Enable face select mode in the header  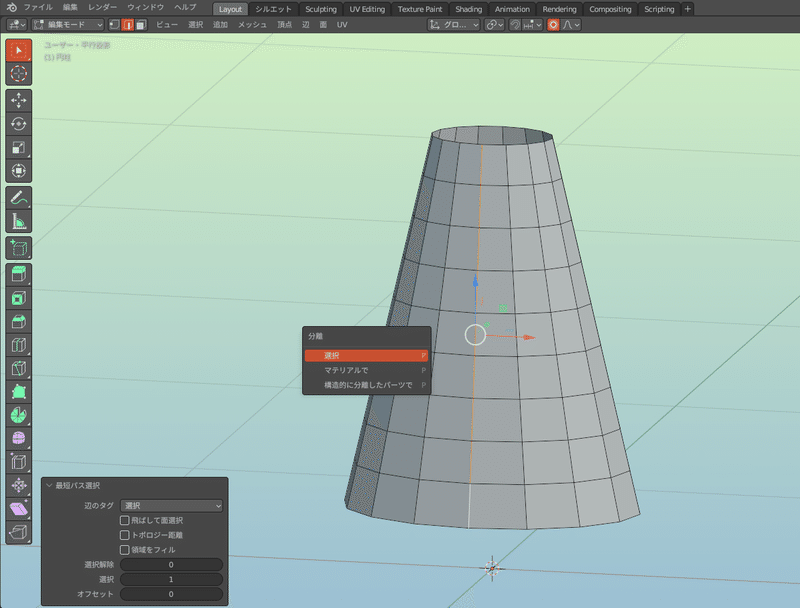click(x=140, y=23)
